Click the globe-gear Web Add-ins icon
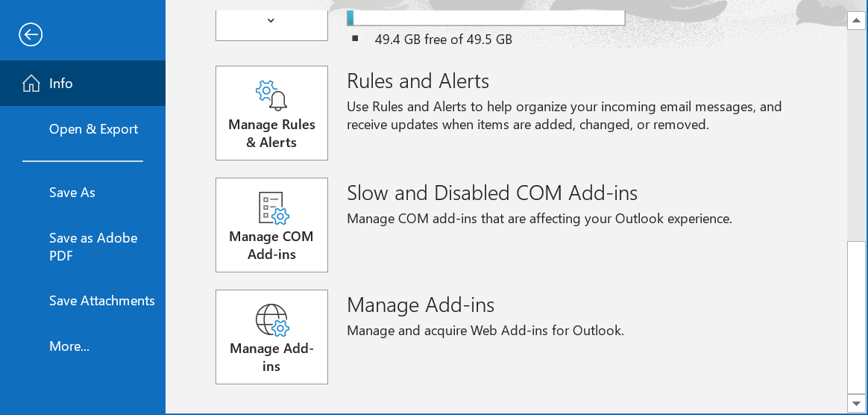Image resolution: width=868 pixels, height=415 pixels. click(271, 319)
